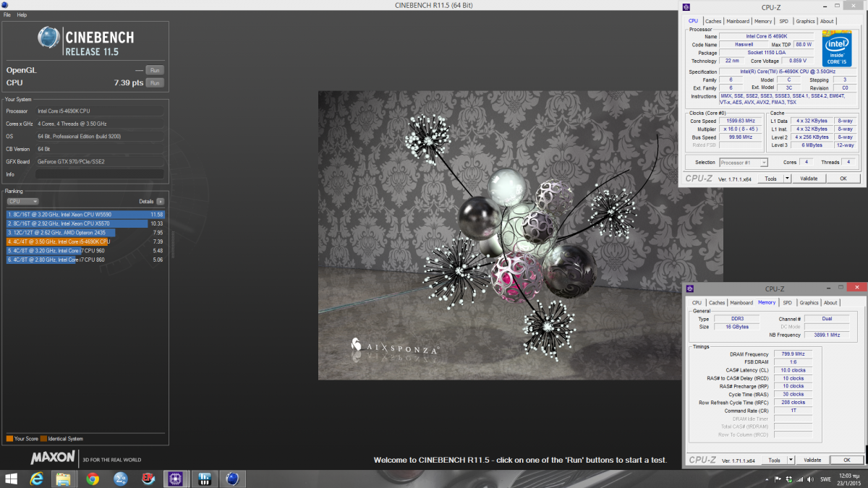Screen dimensions: 868x488
Task: Click the brown Identical System legend swatch
Action: click(43, 438)
